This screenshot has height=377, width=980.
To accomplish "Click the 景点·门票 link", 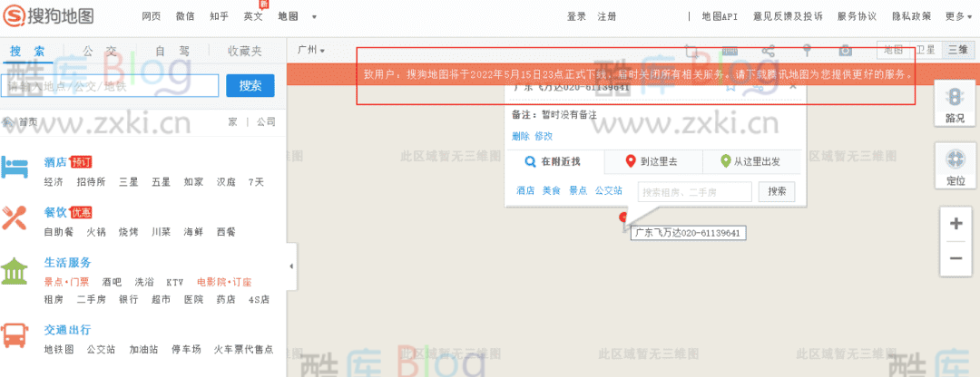I will pos(66,282).
